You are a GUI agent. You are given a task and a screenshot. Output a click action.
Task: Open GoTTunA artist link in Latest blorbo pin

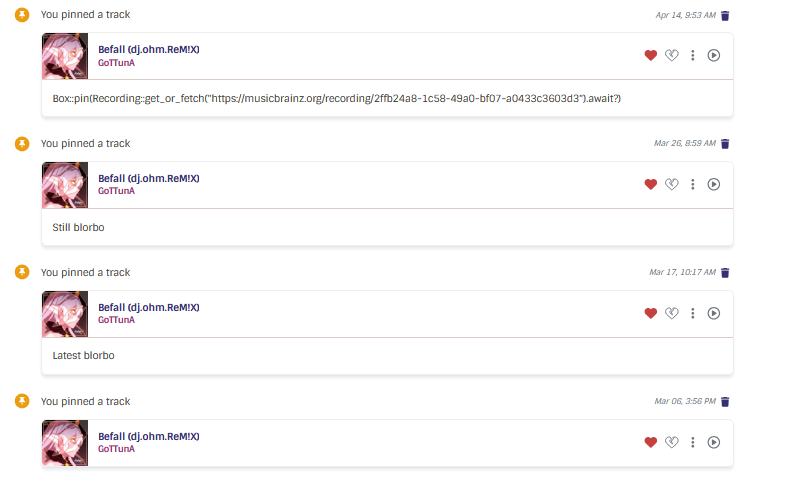click(x=116, y=320)
